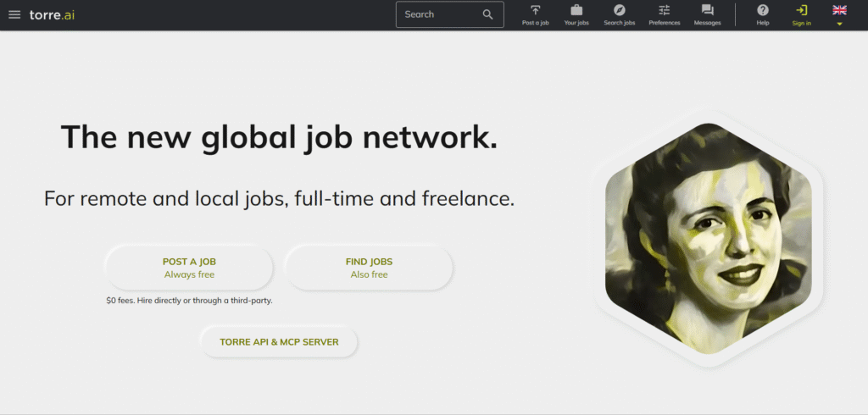Screen dimensions: 868x415
Task: Click the Help question mark icon
Action: point(762,10)
